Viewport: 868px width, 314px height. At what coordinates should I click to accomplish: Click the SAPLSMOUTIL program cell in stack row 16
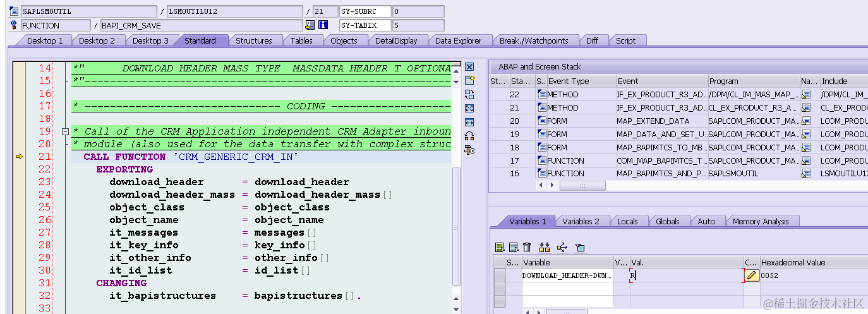pyautogui.click(x=753, y=174)
